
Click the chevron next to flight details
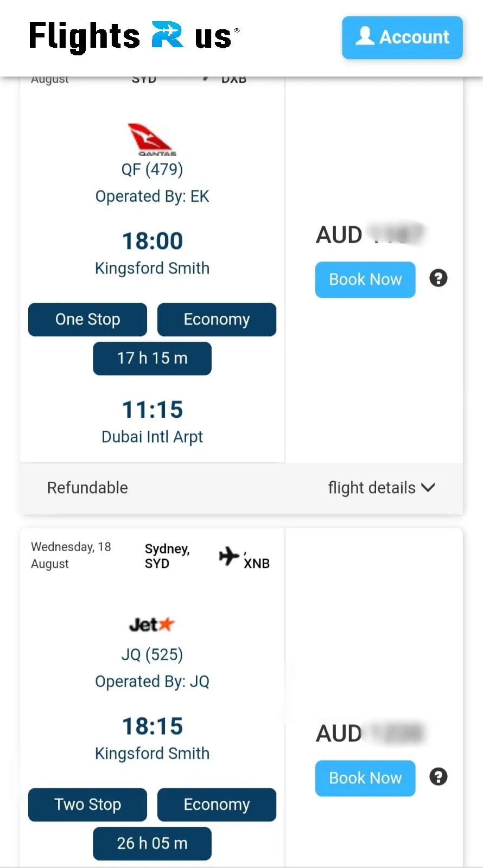[428, 488]
